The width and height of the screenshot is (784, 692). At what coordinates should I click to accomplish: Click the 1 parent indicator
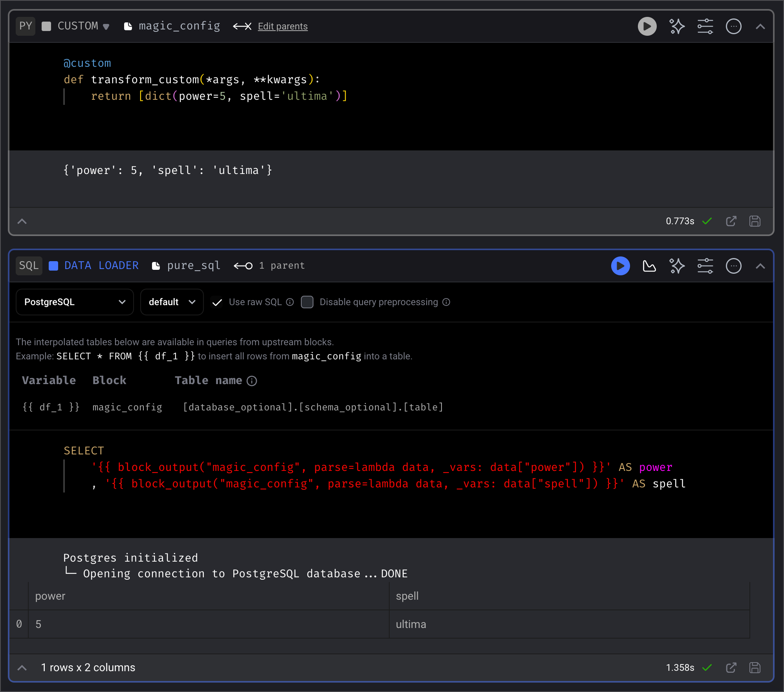(x=269, y=265)
